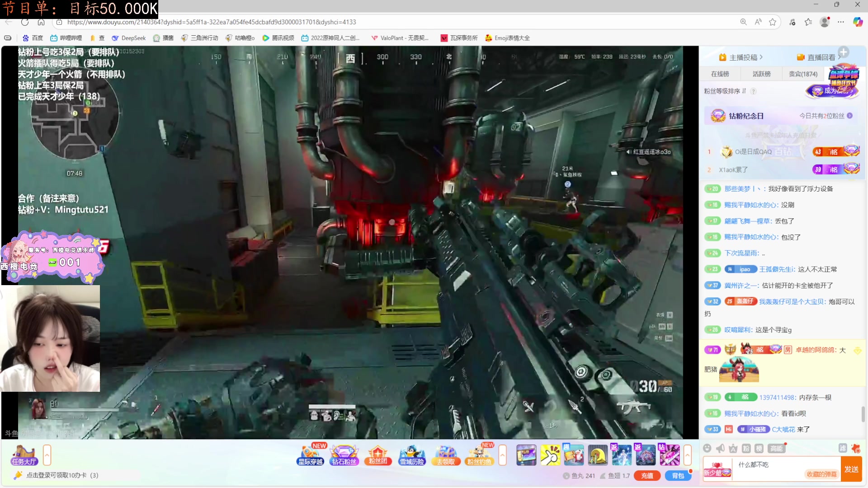This screenshot has width=868, height=488.
Task: Toggle the 滤 danmaku filter button
Action: [x=843, y=448]
